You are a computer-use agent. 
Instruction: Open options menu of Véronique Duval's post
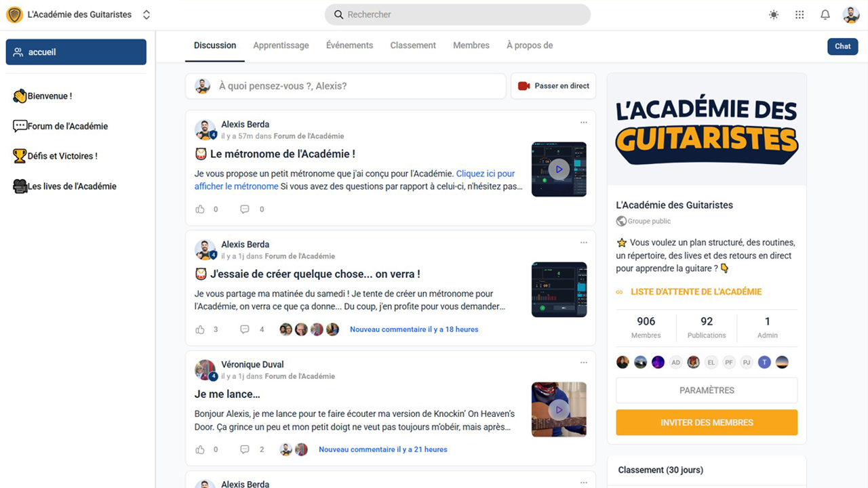pyautogui.click(x=584, y=363)
